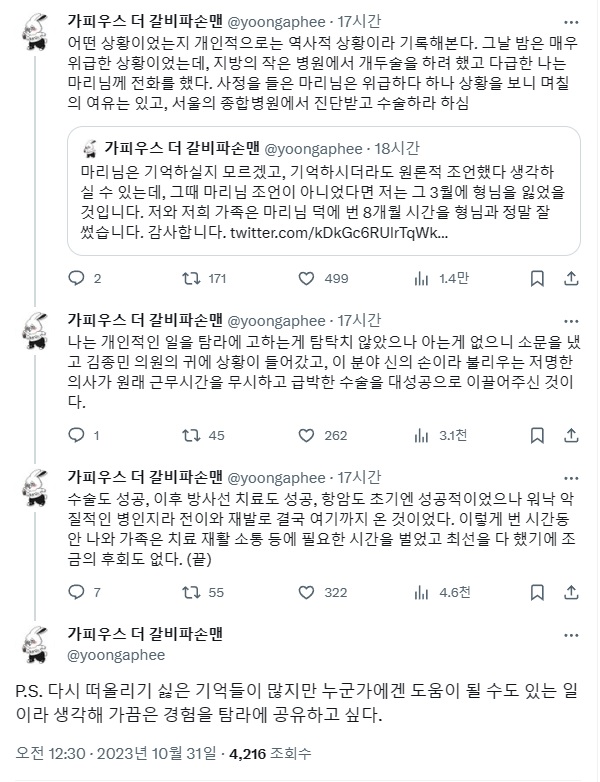600x782 pixels.
Task: Retweet the tweet with 55 retweets
Action: pyautogui.click(x=197, y=593)
